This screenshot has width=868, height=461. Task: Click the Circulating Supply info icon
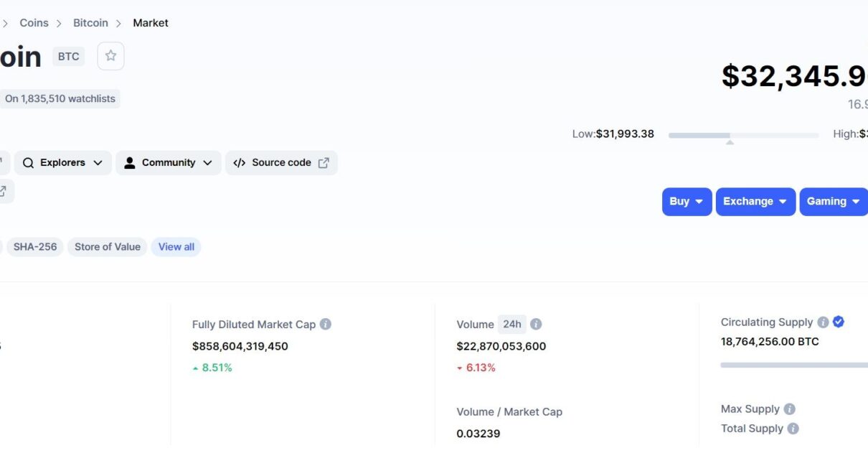(823, 322)
